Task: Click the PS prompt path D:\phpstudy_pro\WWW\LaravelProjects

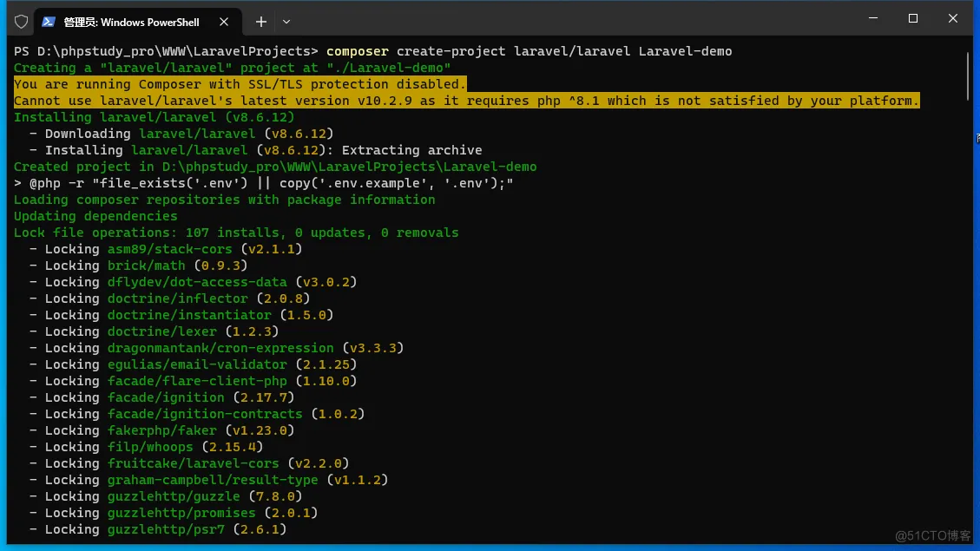Action: [x=174, y=51]
